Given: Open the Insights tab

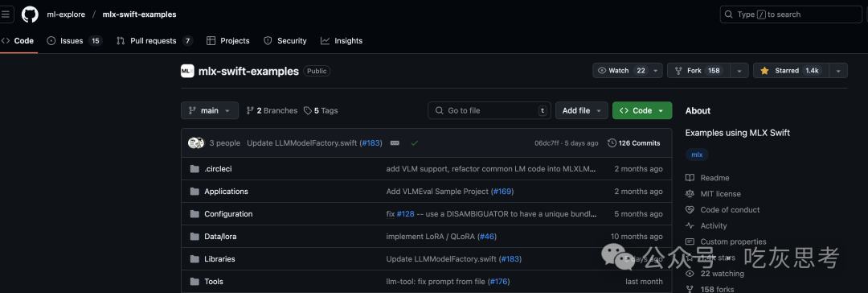Looking at the screenshot, I should (x=342, y=40).
